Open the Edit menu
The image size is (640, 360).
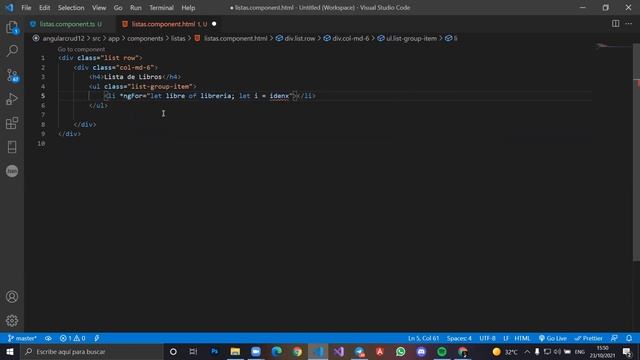point(44,8)
